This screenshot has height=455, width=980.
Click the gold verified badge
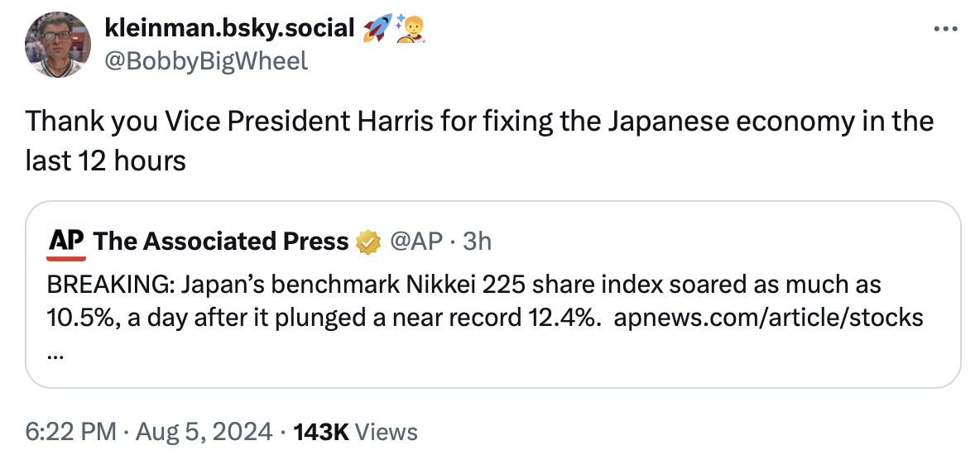pos(365,242)
